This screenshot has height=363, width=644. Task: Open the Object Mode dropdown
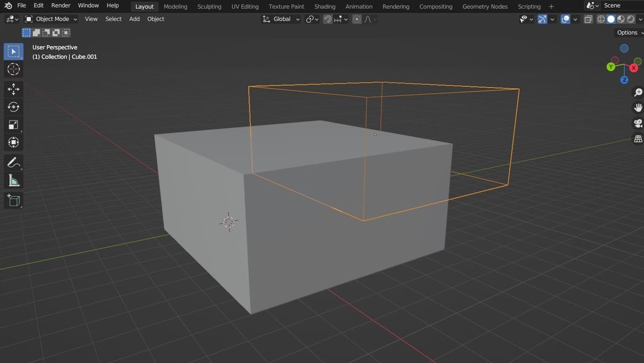[51, 18]
